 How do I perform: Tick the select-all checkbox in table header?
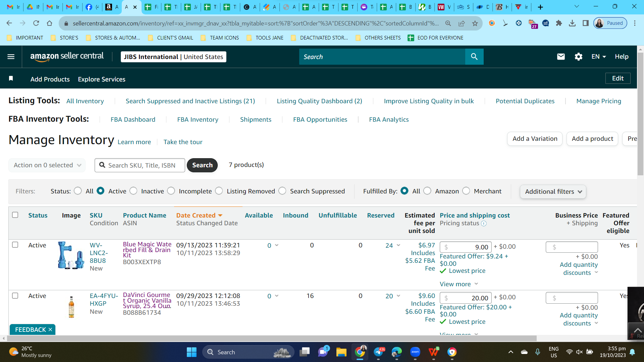click(x=15, y=215)
